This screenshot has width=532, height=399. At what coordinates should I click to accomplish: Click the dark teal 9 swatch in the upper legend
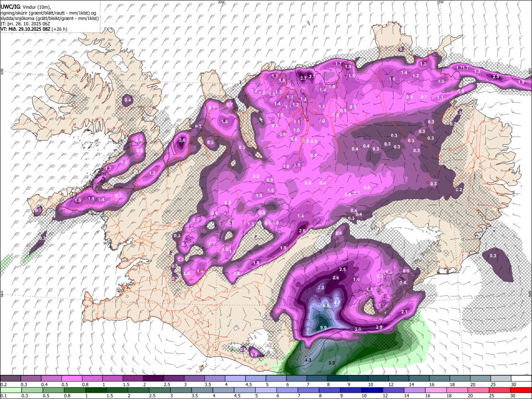click(x=357, y=379)
